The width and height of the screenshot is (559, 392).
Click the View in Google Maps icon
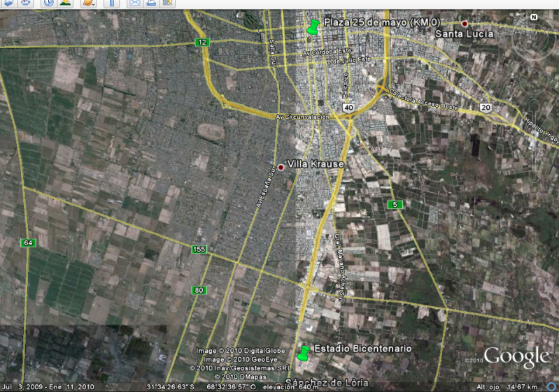[168, 3]
